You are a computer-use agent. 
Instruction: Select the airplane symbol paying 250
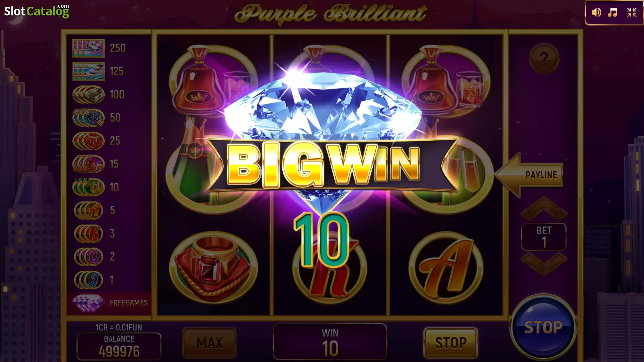89,48
